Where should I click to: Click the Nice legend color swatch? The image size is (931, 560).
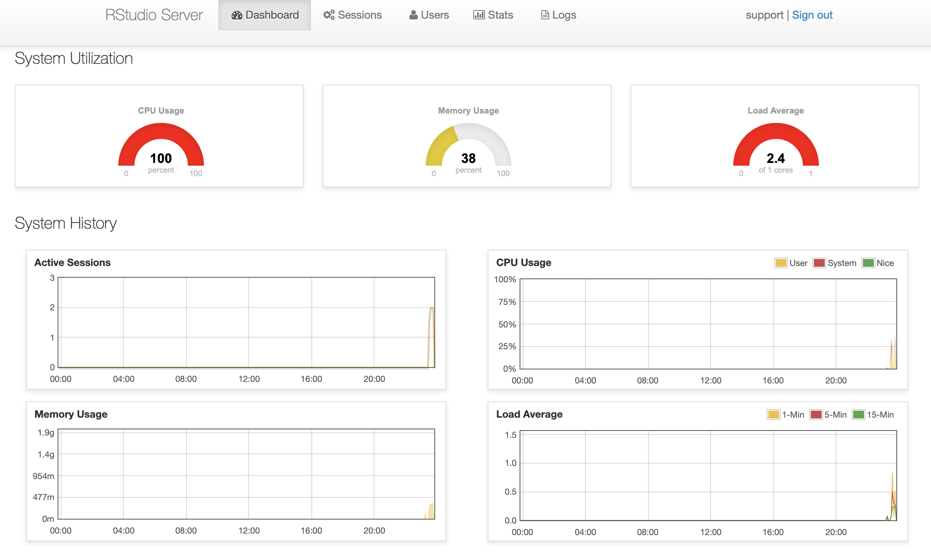pyautogui.click(x=868, y=263)
